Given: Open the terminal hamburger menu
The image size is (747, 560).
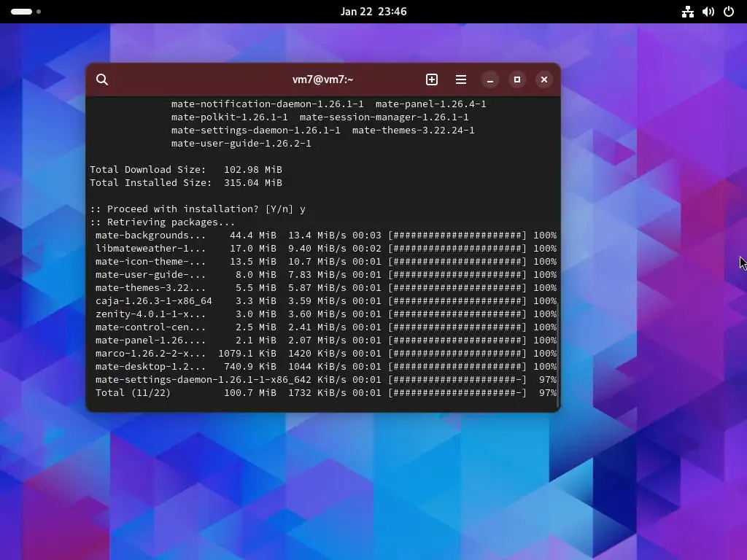Looking at the screenshot, I should (461, 79).
